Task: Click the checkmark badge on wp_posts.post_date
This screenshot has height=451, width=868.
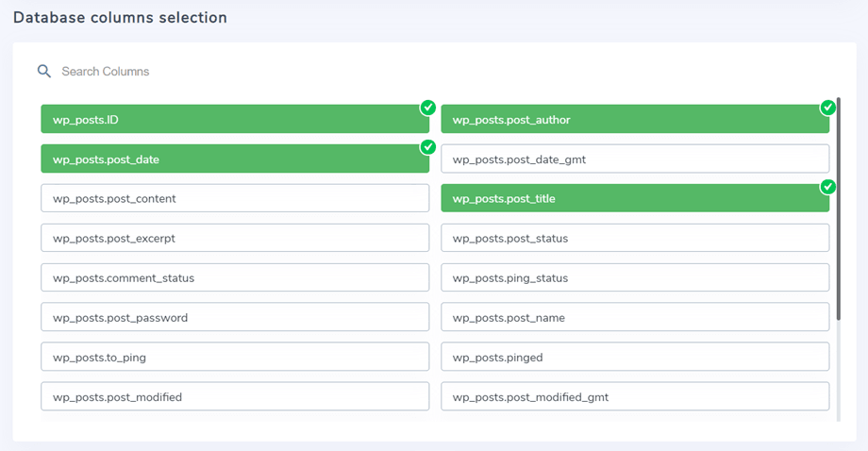Action: coord(428,147)
